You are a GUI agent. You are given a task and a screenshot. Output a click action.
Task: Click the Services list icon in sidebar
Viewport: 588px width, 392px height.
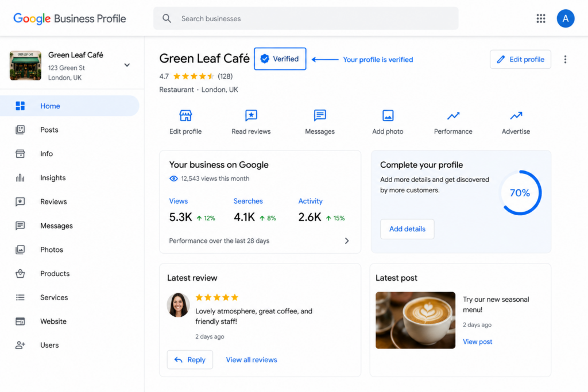[20, 297]
